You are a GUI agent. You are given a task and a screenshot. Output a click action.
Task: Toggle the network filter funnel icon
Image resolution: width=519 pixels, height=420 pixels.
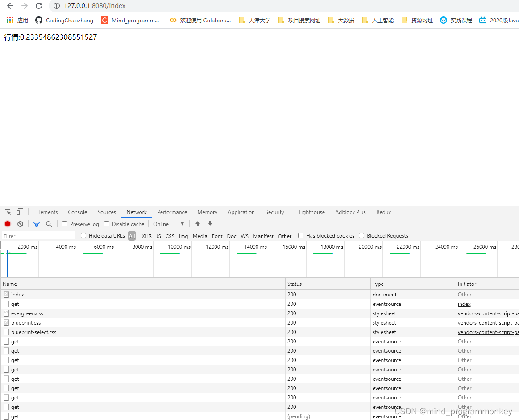[x=37, y=224]
